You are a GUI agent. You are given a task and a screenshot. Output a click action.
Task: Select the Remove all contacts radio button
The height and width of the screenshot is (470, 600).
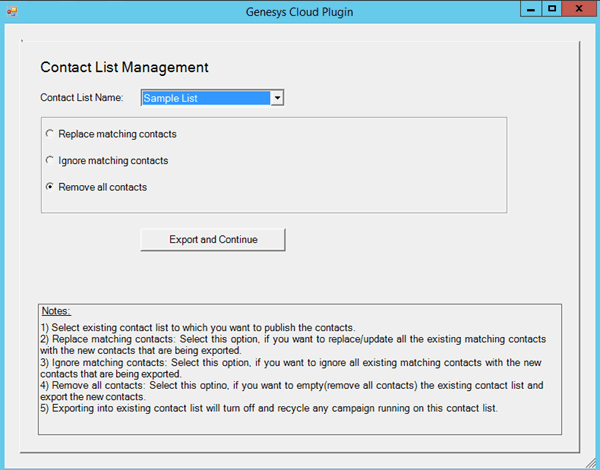click(51, 187)
